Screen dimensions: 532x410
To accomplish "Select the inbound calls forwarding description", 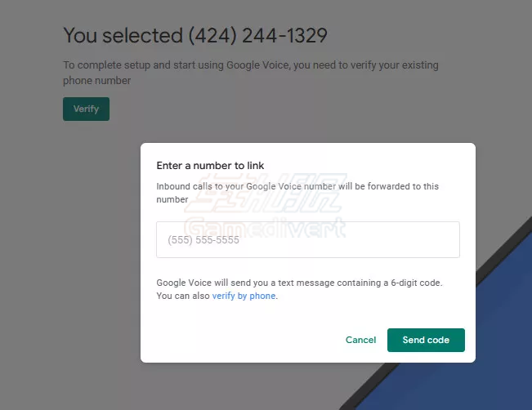I will pos(297,186).
